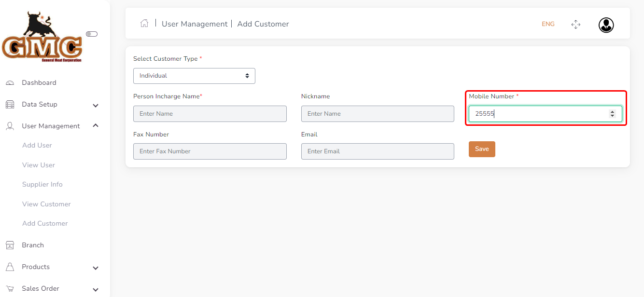Toggle the sidebar switch beside logo

92,34
